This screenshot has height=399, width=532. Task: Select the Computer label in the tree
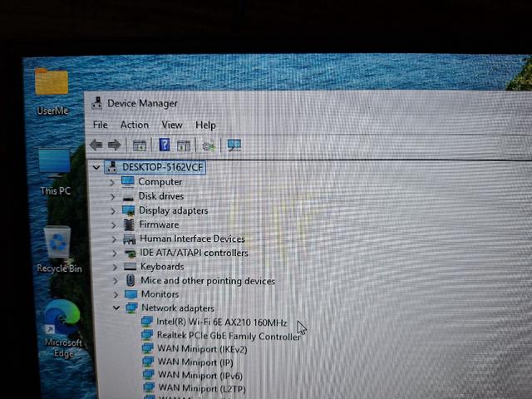point(160,182)
